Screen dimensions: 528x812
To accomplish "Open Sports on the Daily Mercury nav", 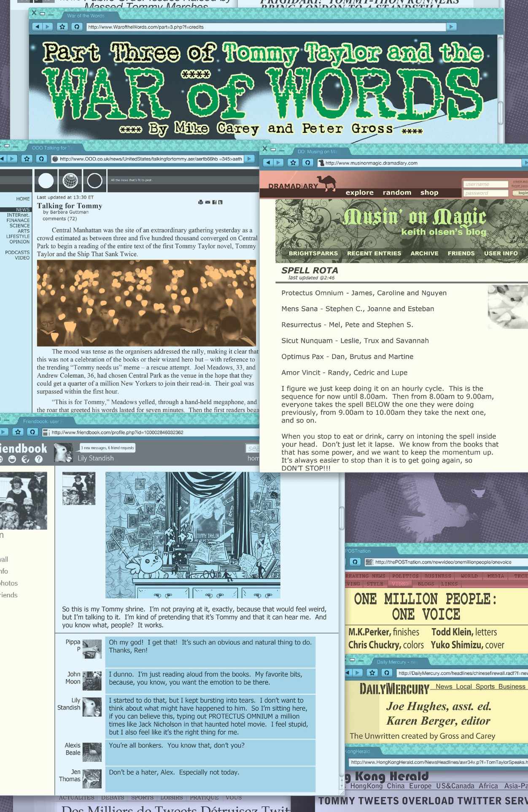I will [x=485, y=687].
